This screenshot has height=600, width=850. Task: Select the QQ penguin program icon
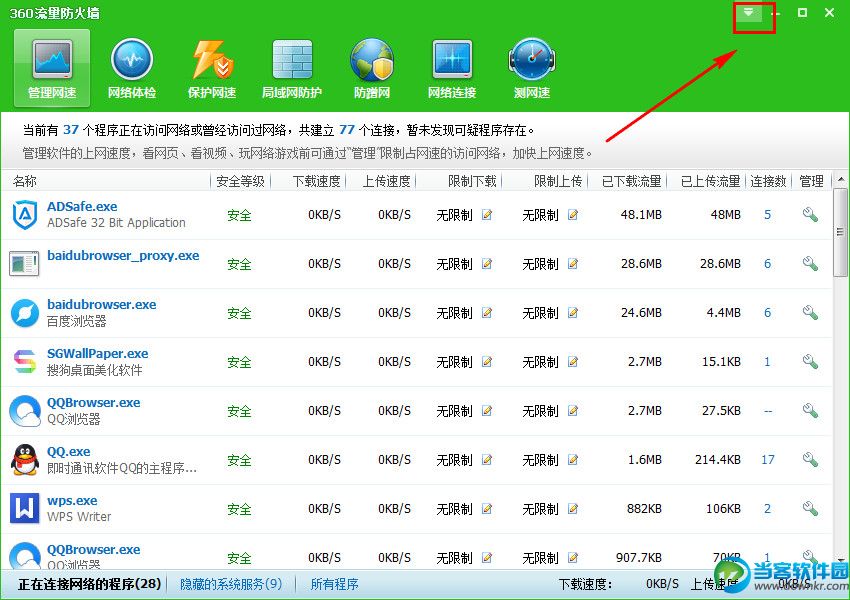25,460
